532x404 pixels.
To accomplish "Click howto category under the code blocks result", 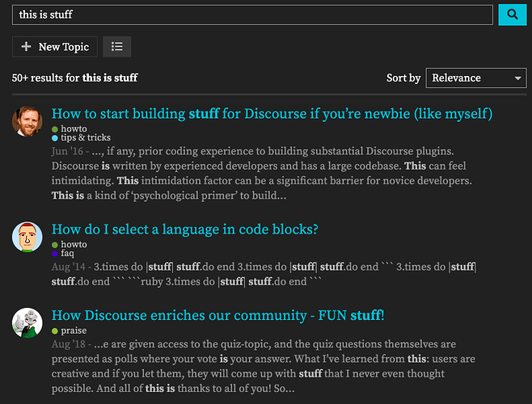I will tap(70, 245).
